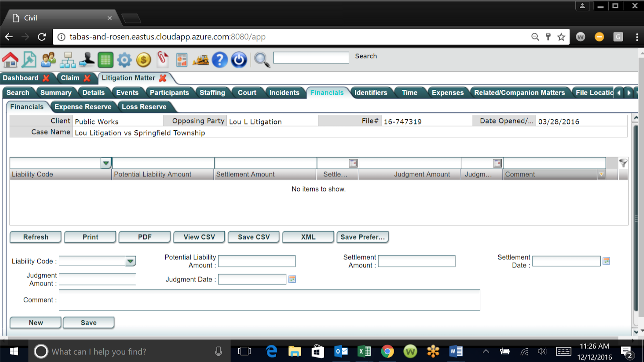Open the gold dollar coin icon

point(143,60)
